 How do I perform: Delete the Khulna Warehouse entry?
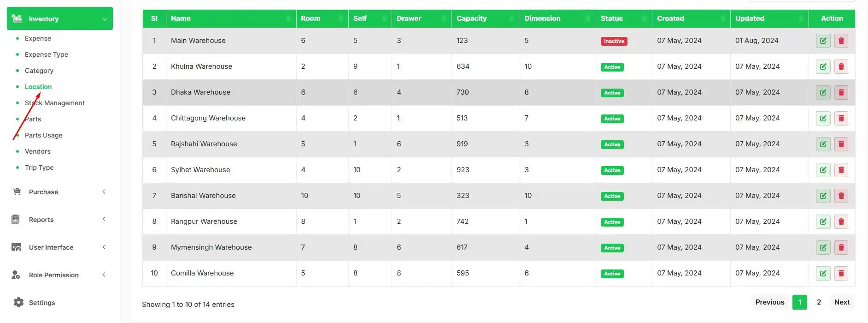(841, 66)
